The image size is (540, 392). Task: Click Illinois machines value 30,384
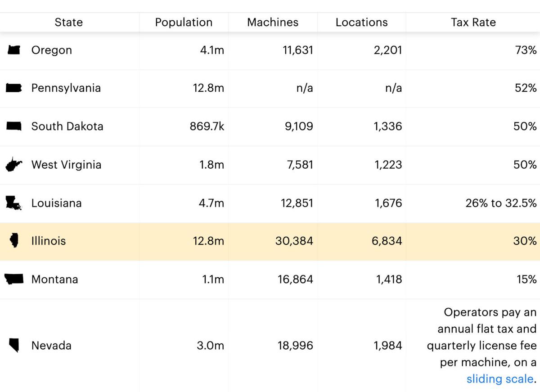(294, 241)
